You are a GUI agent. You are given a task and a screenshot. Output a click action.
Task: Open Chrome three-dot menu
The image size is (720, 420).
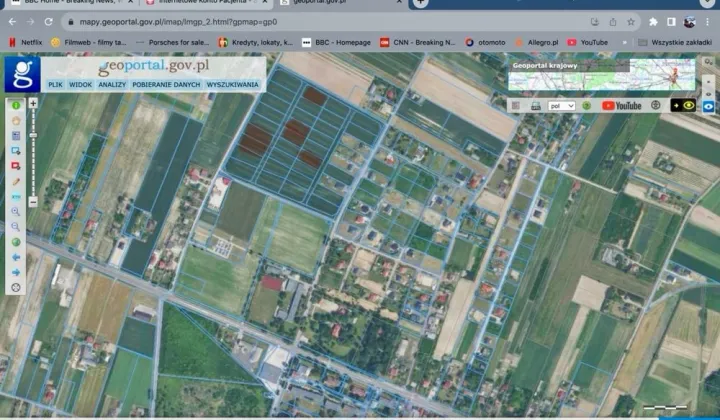click(708, 22)
